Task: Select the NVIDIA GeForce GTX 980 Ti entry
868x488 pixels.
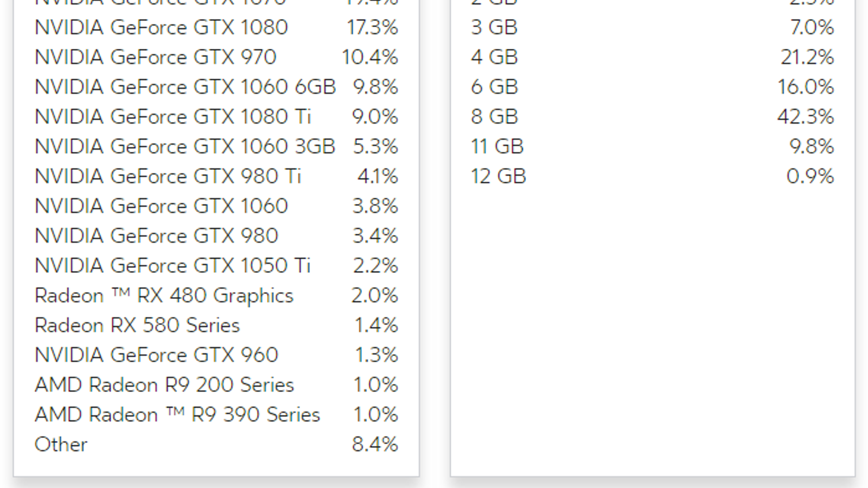Action: tap(168, 177)
